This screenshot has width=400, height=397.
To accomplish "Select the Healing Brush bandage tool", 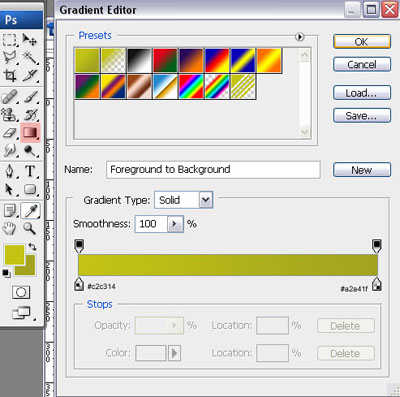I will tap(9, 97).
